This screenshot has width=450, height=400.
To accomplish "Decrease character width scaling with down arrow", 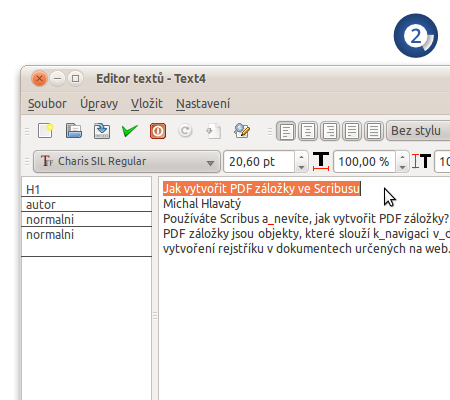I will pyautogui.click(x=402, y=167).
